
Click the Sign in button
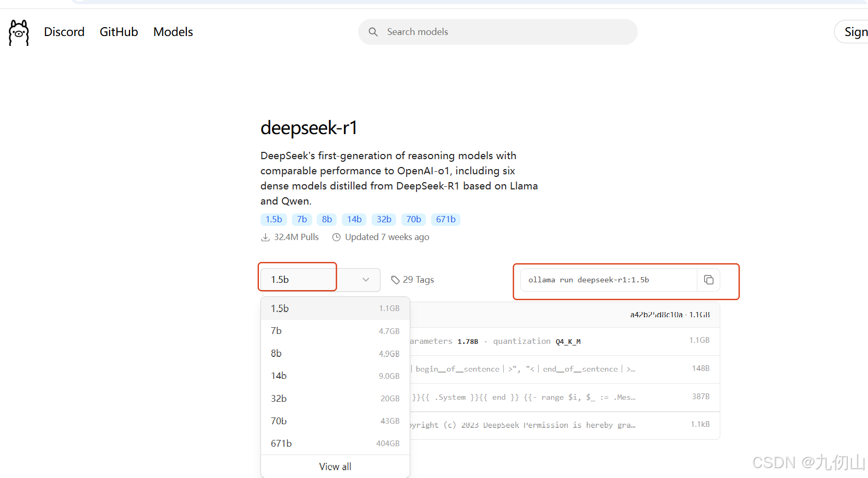click(851, 32)
